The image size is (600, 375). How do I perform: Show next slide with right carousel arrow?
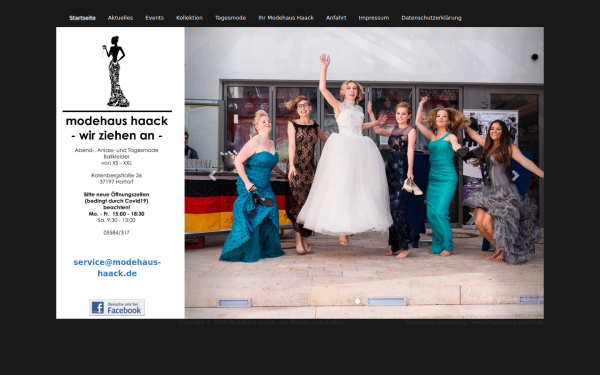click(515, 176)
